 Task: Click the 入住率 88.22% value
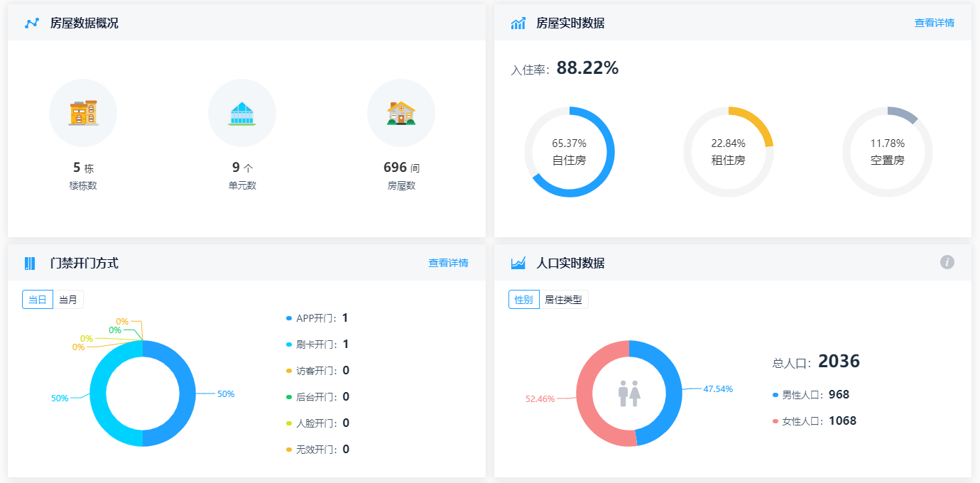click(587, 68)
